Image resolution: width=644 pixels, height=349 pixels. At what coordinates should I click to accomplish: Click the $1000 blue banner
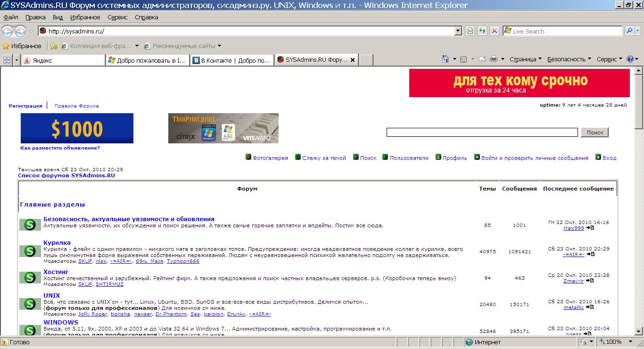coord(77,128)
